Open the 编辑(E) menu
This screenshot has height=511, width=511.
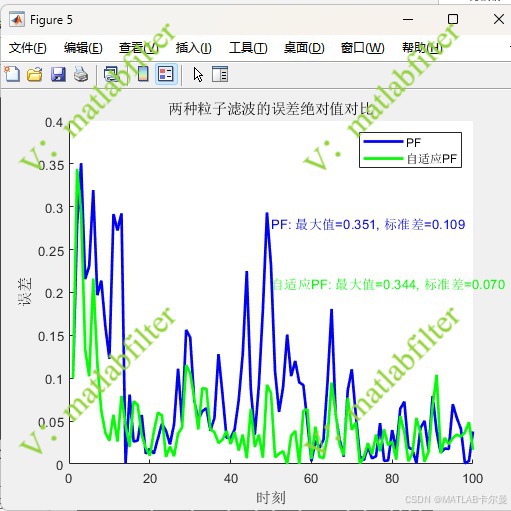[x=83, y=48]
